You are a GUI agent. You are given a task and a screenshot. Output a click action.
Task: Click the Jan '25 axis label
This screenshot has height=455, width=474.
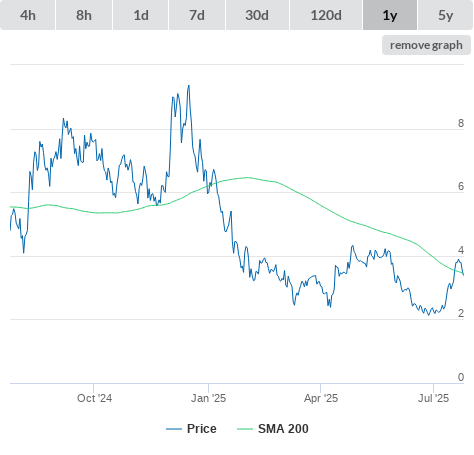[208, 398]
